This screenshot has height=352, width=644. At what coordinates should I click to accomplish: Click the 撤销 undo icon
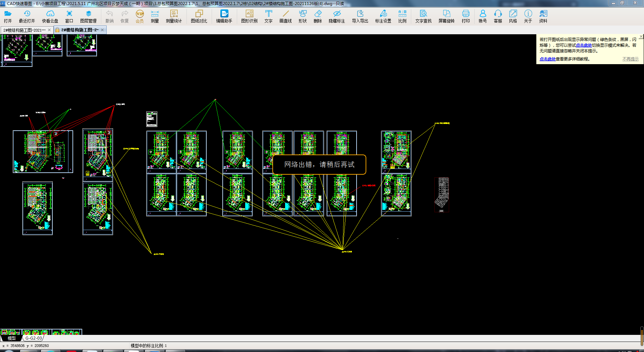point(109,16)
